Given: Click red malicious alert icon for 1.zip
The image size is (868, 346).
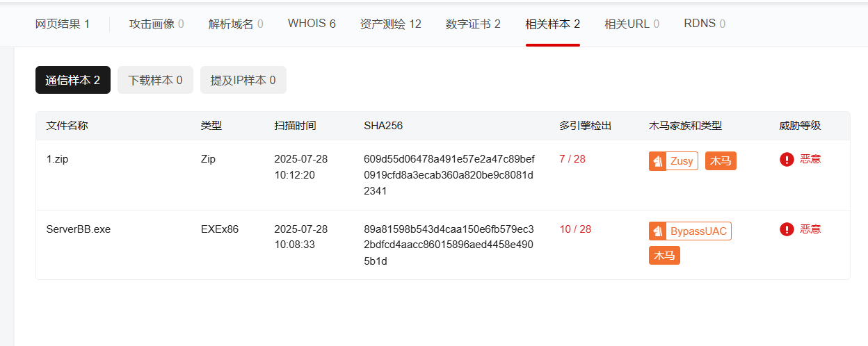Looking at the screenshot, I should (x=787, y=160).
